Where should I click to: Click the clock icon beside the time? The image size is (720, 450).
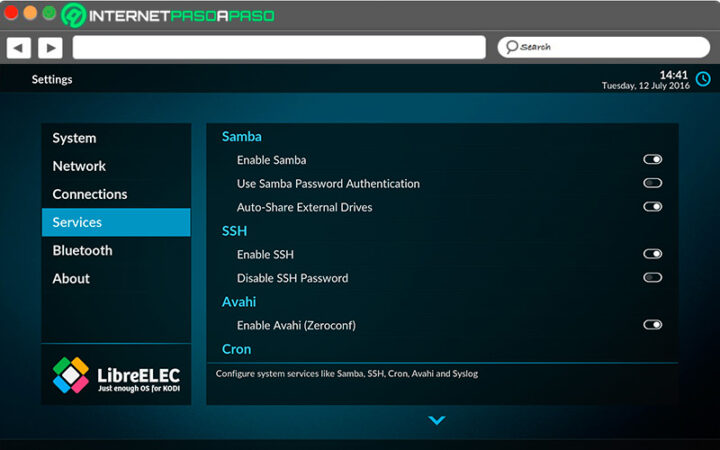(703, 79)
